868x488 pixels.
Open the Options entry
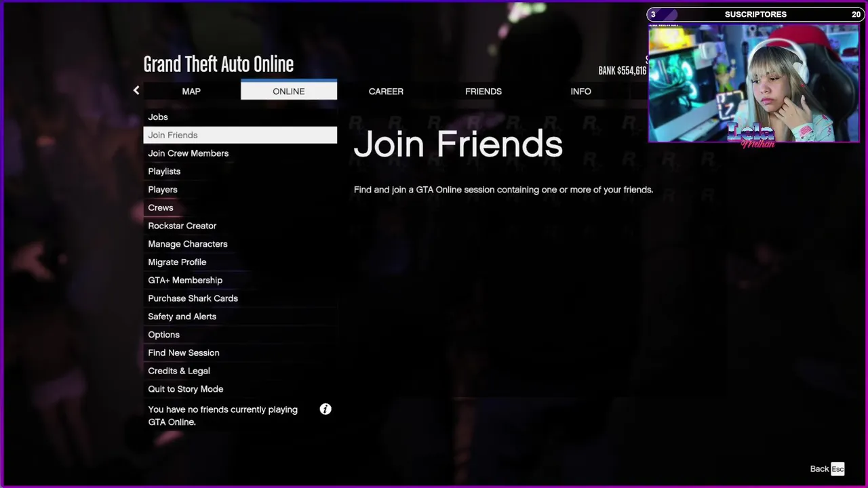pyautogui.click(x=240, y=335)
